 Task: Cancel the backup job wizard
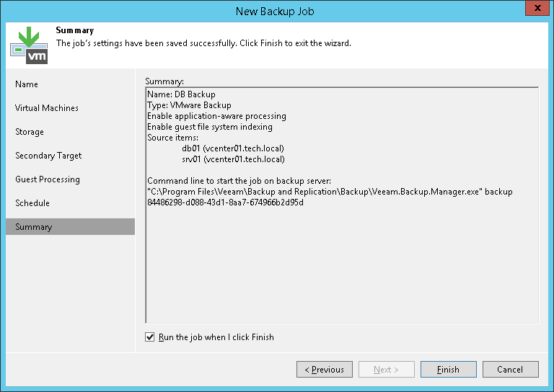[510, 370]
